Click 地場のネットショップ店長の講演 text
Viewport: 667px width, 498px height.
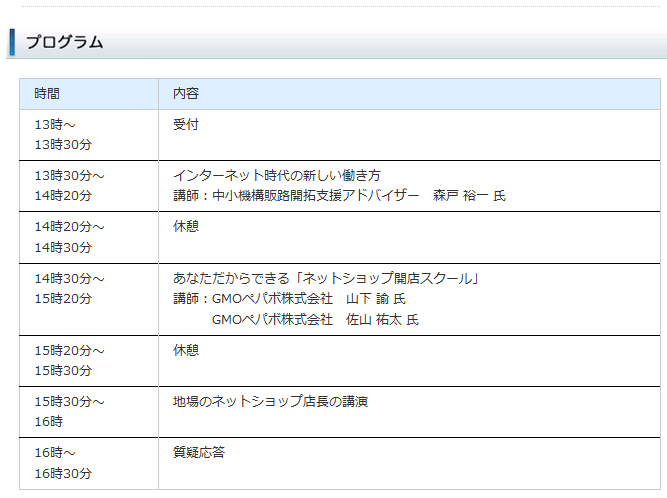[270, 401]
